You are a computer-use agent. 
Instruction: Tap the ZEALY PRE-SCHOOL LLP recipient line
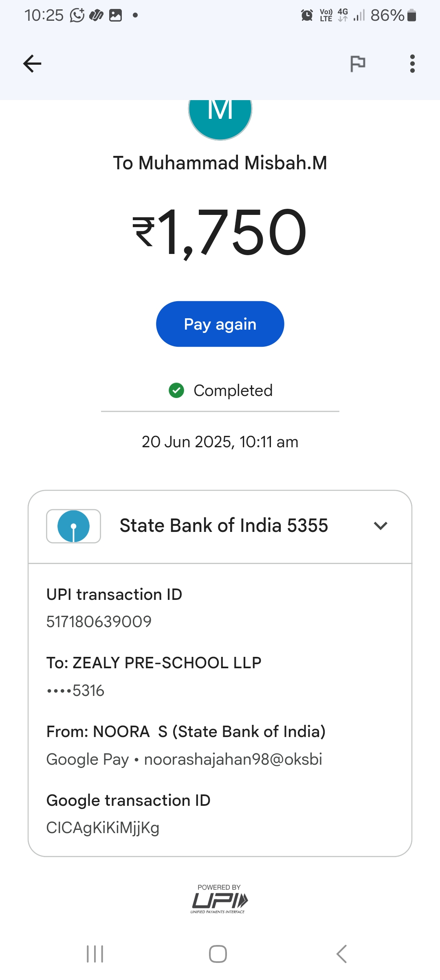154,663
